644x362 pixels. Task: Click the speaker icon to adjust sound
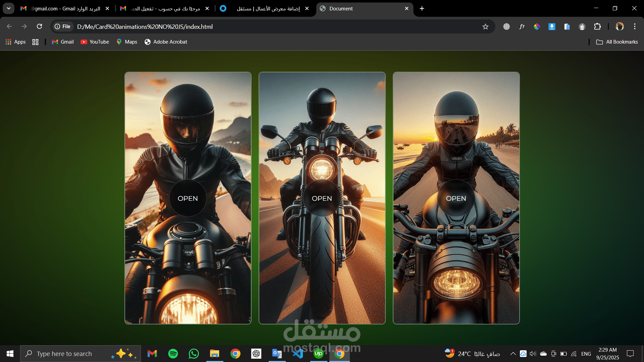click(533, 353)
